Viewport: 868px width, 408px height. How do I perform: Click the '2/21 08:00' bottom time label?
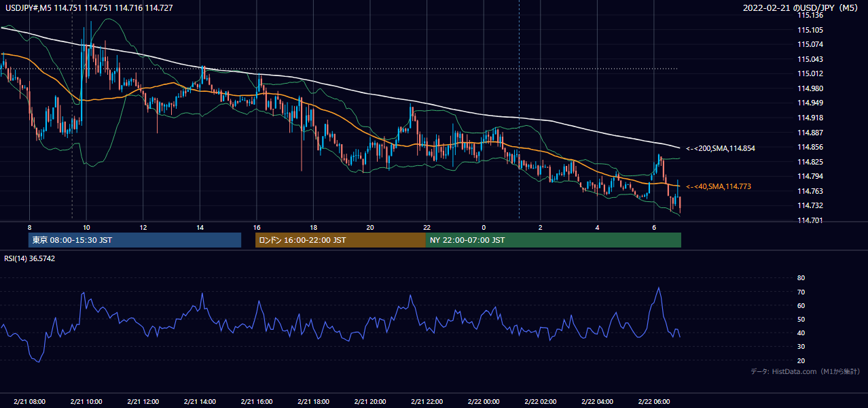29,402
